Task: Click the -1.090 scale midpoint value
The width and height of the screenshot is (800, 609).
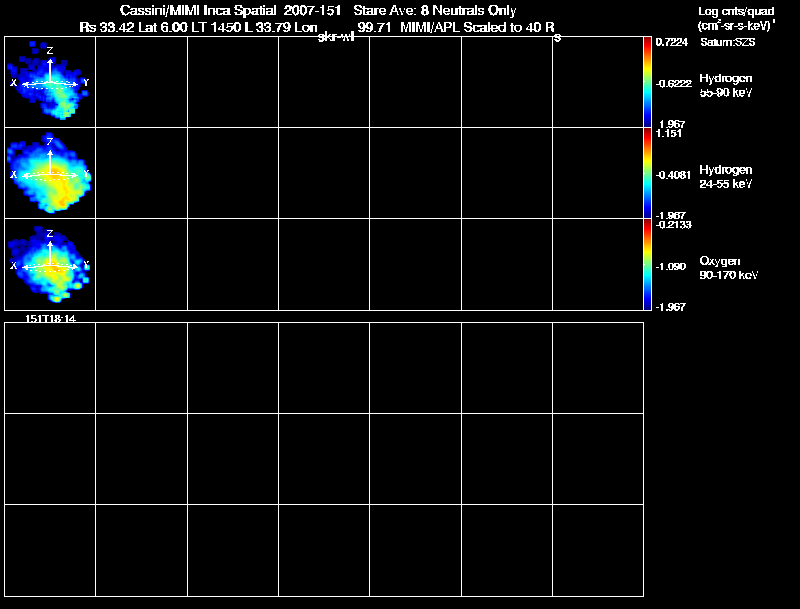Action: pos(671,266)
